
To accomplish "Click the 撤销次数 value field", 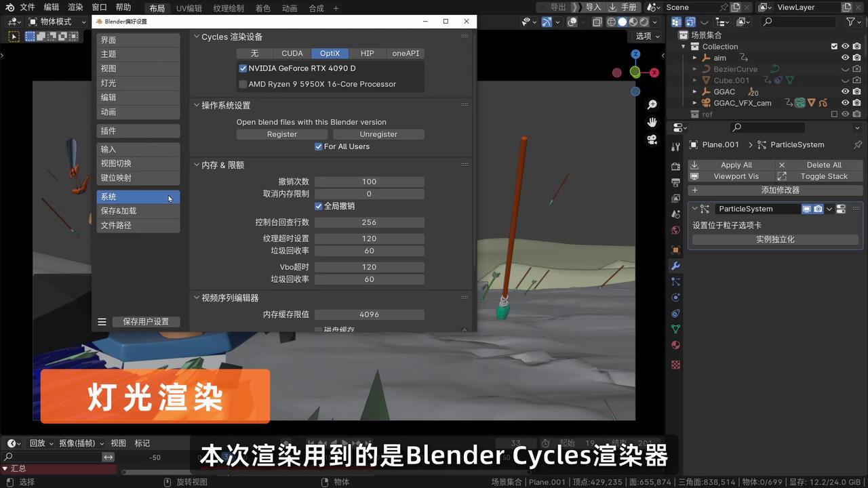I will (369, 182).
